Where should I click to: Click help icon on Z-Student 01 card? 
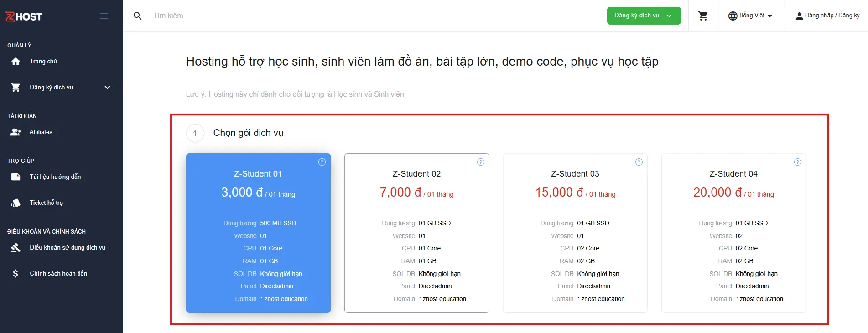coord(322,162)
